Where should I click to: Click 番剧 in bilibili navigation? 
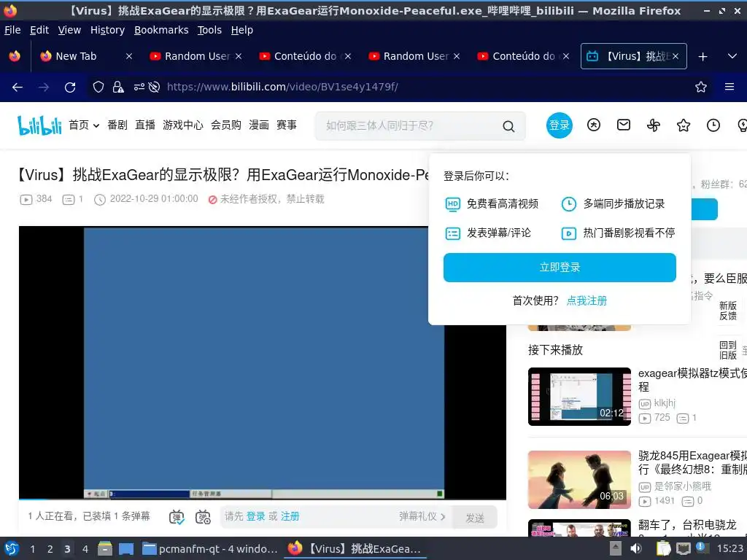coord(117,125)
